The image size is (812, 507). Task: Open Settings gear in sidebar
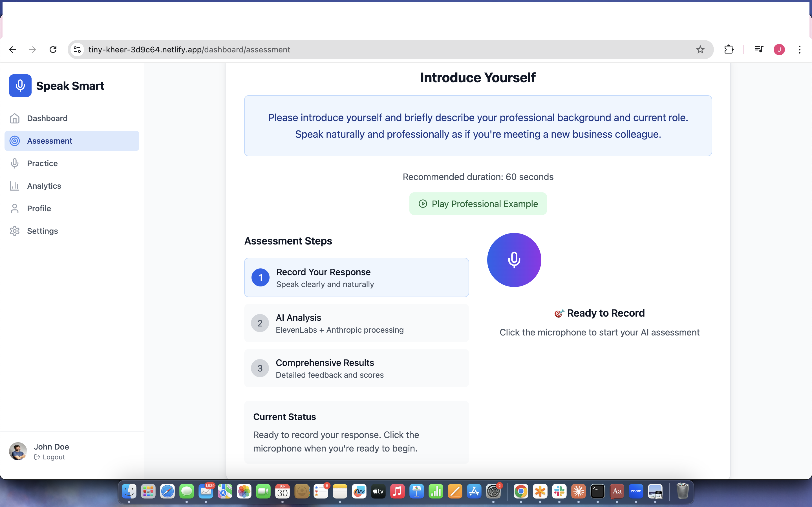42,231
